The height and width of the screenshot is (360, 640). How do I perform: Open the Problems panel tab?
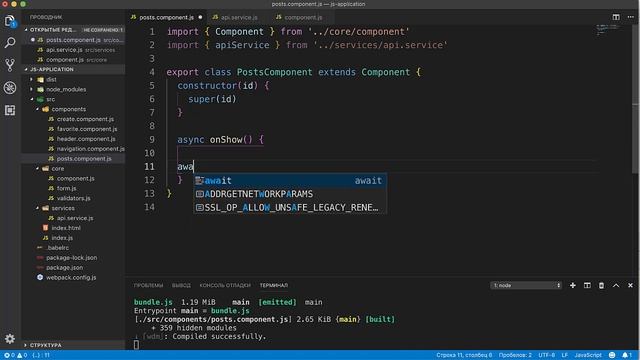click(148, 285)
